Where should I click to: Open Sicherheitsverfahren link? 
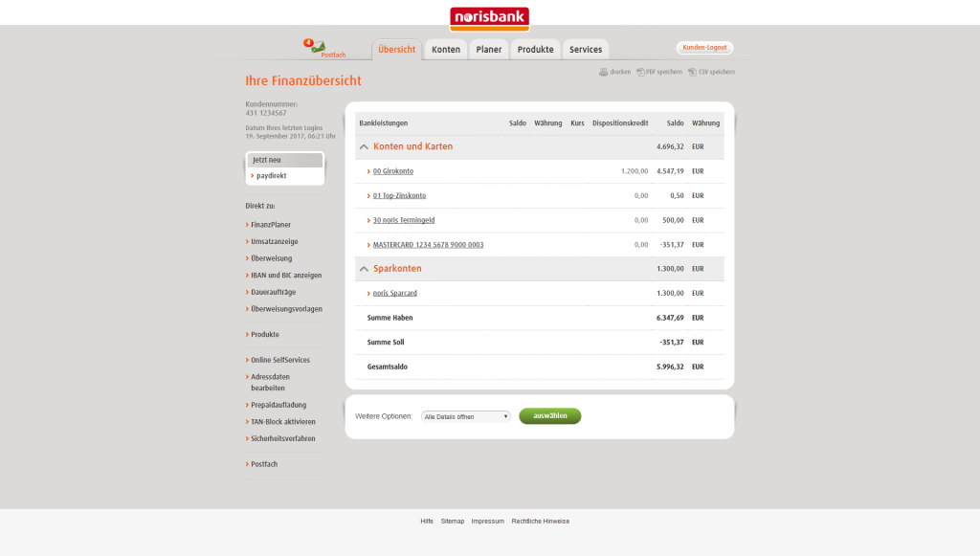click(283, 439)
